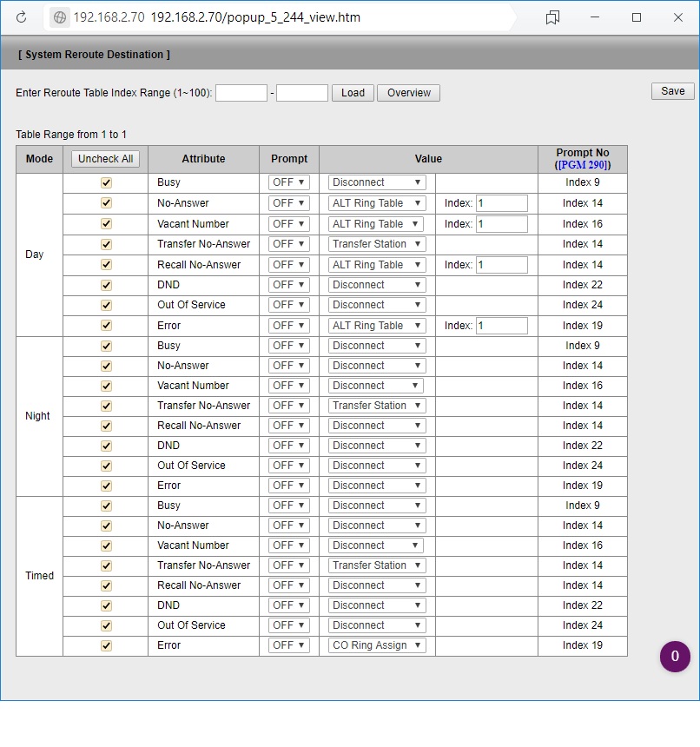Click the browser reload icon

pyautogui.click(x=22, y=17)
